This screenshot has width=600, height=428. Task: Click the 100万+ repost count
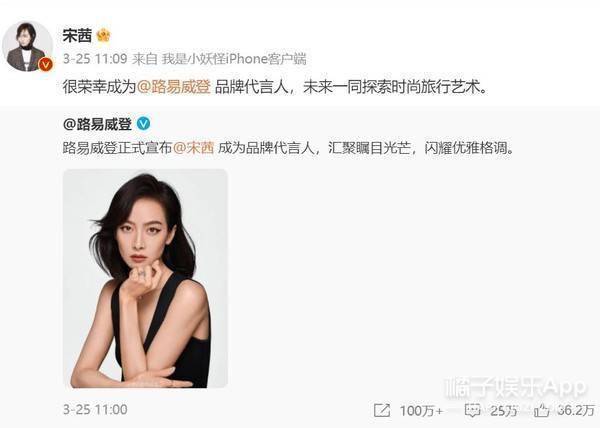tap(421, 411)
